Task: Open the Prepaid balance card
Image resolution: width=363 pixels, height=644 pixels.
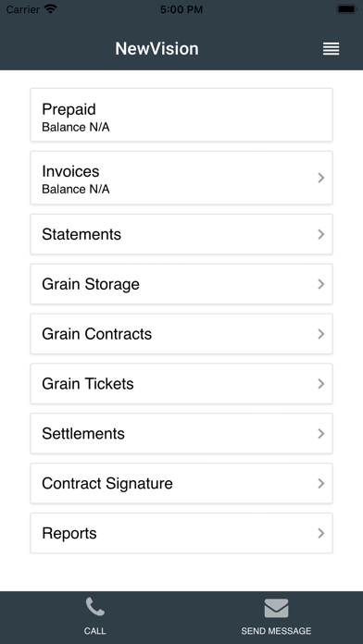Action: tap(181, 115)
